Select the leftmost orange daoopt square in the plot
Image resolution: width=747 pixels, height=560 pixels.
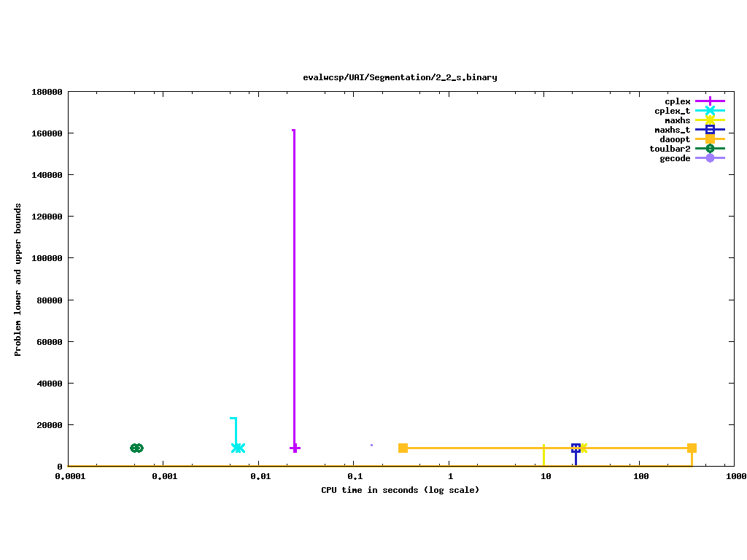pos(403,448)
